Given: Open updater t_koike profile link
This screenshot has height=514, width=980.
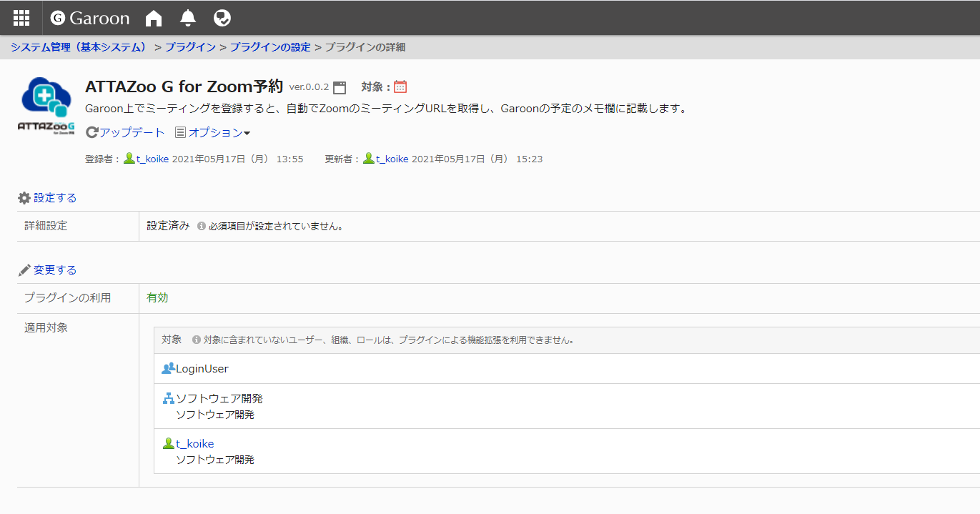Looking at the screenshot, I should click(392, 159).
